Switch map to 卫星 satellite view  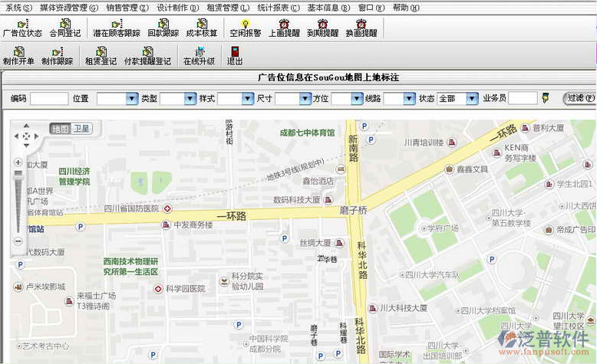coord(81,129)
